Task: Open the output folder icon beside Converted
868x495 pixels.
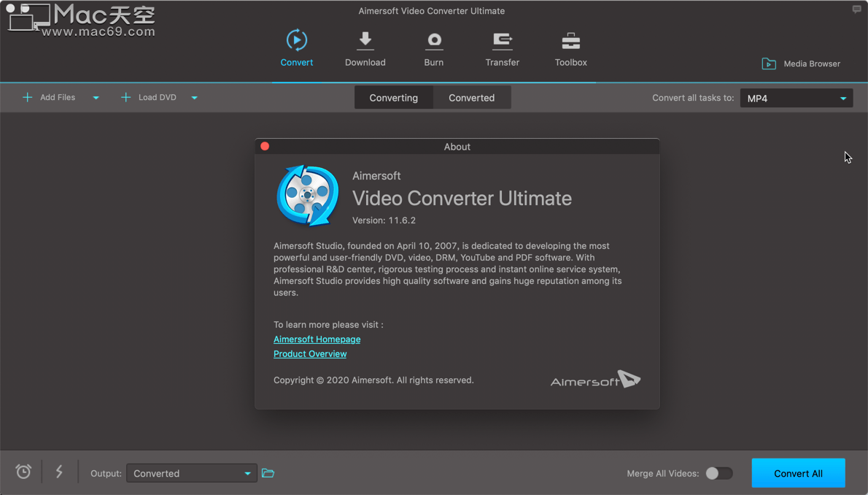Action: 268,473
